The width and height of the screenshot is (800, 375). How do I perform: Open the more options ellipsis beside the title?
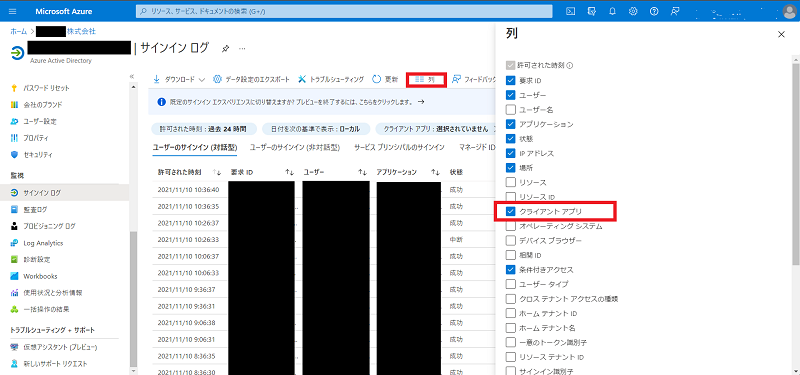tap(242, 48)
